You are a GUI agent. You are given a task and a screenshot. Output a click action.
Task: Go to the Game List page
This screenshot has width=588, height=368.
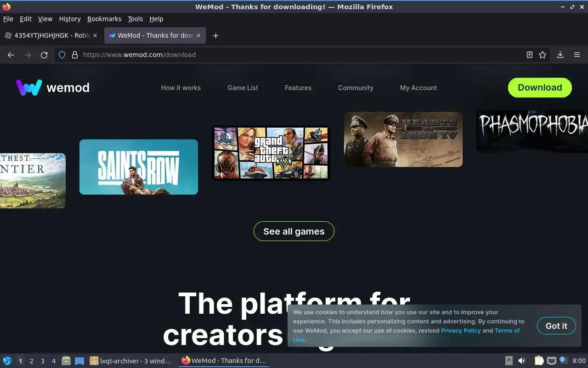243,88
